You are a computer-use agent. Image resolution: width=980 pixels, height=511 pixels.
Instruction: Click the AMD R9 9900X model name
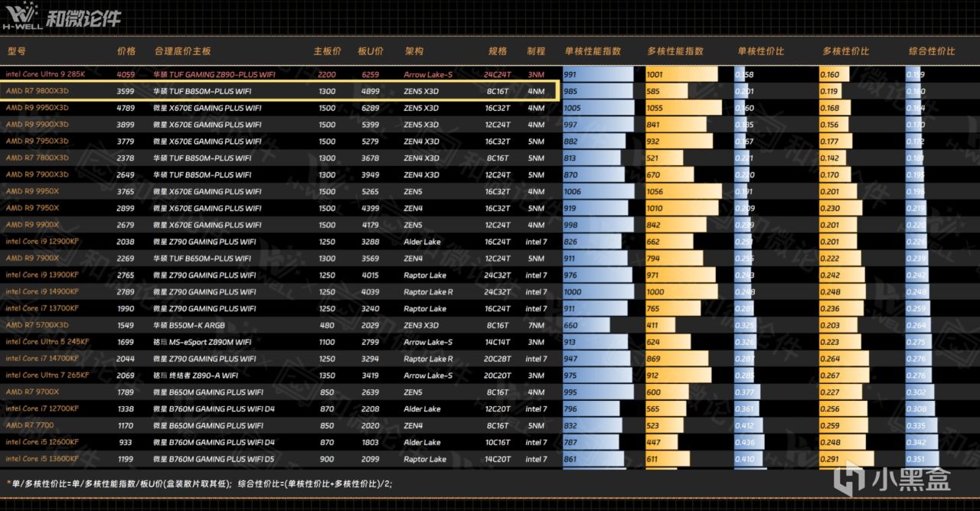click(x=32, y=225)
